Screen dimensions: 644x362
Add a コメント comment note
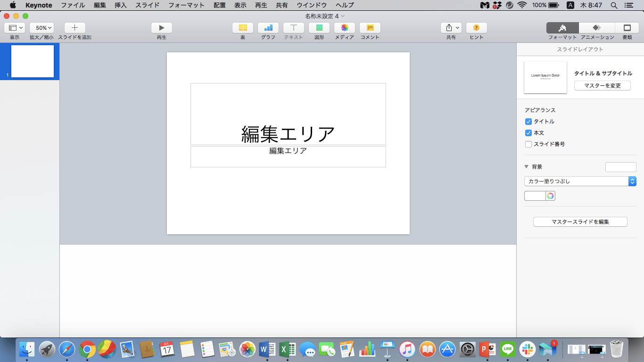[x=370, y=28]
